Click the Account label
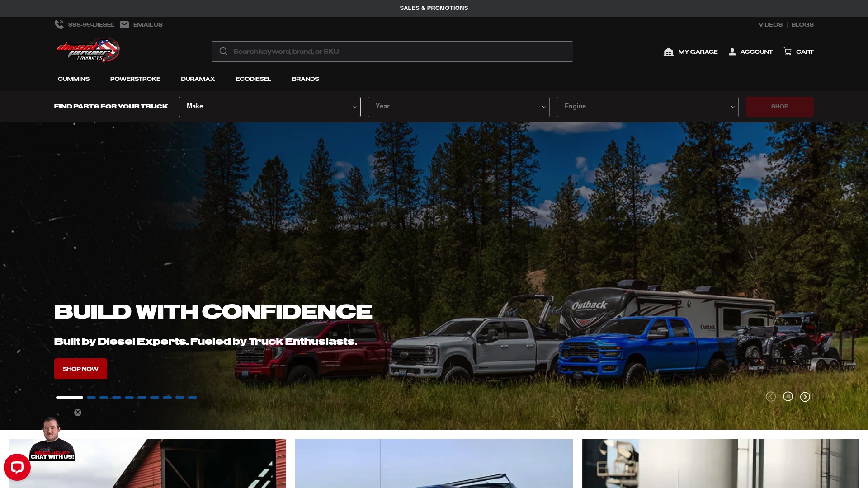This screenshot has height=488, width=868. (756, 52)
